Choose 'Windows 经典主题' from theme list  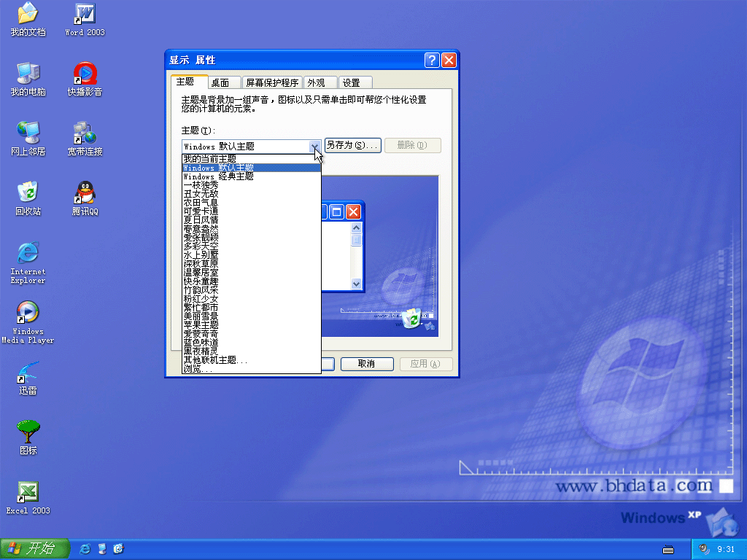[219, 176]
